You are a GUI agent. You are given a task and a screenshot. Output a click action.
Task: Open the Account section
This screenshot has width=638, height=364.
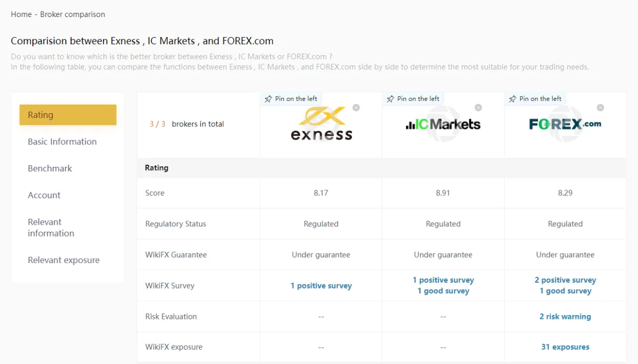tap(44, 195)
